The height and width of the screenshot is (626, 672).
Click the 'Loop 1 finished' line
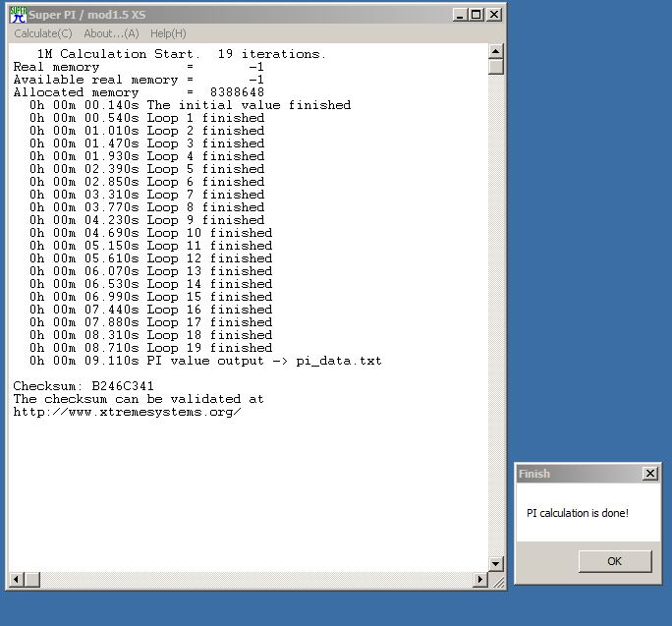pos(147,118)
